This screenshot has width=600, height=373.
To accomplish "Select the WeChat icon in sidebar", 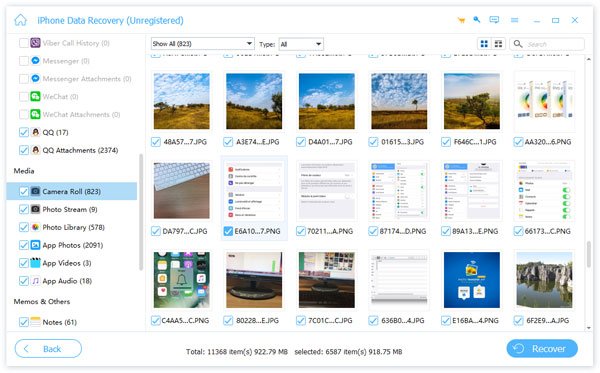I will 35,96.
